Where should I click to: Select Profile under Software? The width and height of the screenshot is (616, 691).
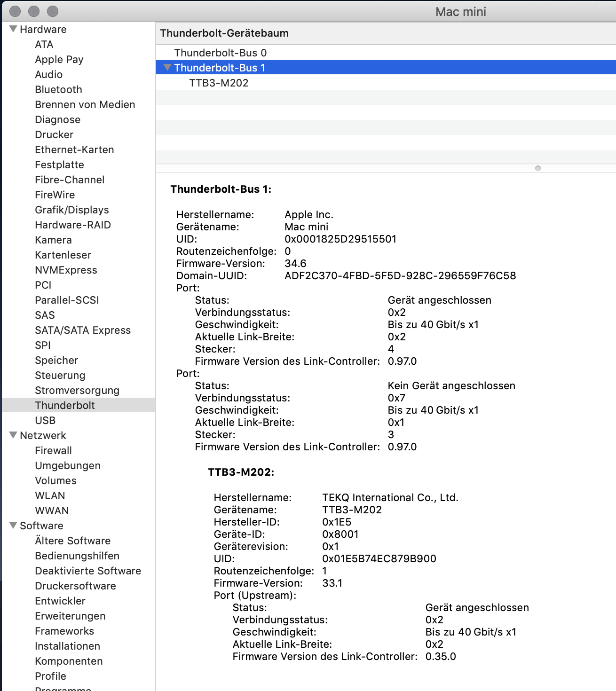click(51, 676)
